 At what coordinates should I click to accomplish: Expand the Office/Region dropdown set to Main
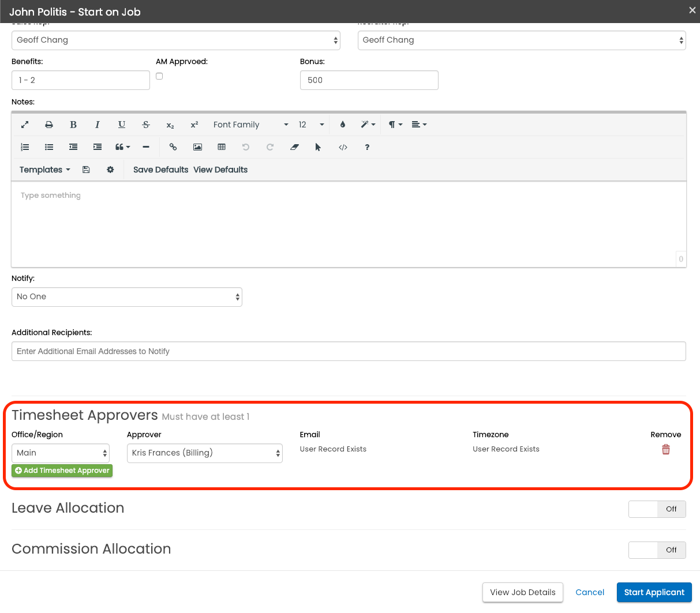tap(61, 453)
